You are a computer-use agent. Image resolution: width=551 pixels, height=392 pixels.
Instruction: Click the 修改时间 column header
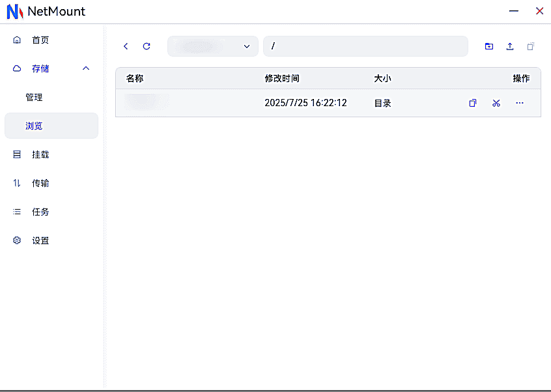(282, 78)
